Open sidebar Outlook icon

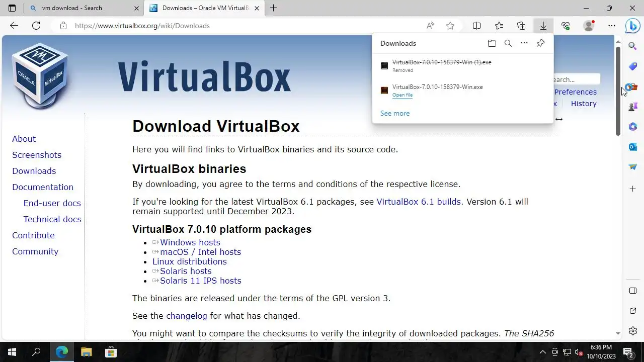coord(633,147)
